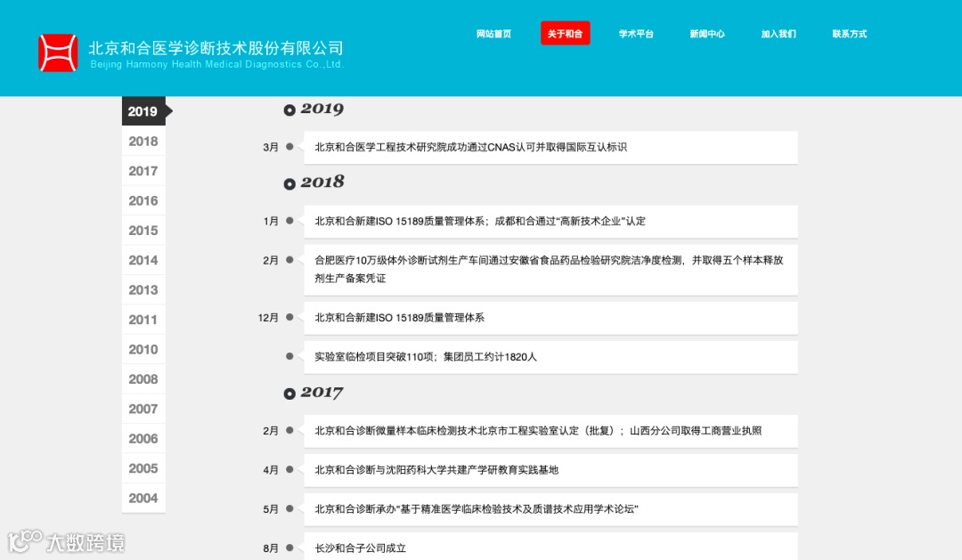The height and width of the screenshot is (560, 962).
Task: Click the 3月 label under 2019
Action: (271, 147)
